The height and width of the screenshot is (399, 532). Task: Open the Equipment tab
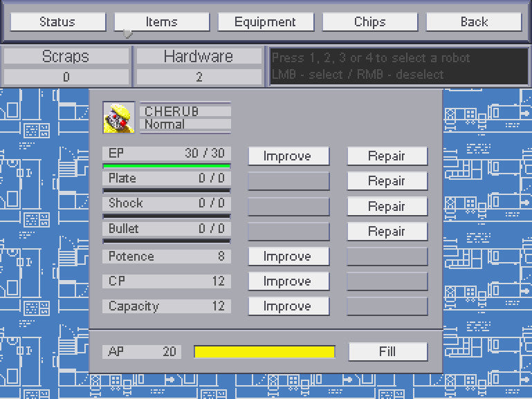265,21
